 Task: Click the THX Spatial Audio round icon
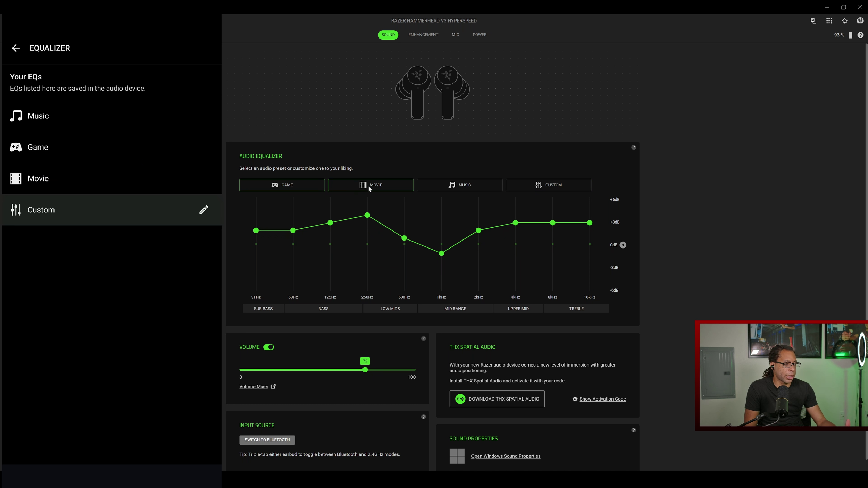click(x=460, y=399)
